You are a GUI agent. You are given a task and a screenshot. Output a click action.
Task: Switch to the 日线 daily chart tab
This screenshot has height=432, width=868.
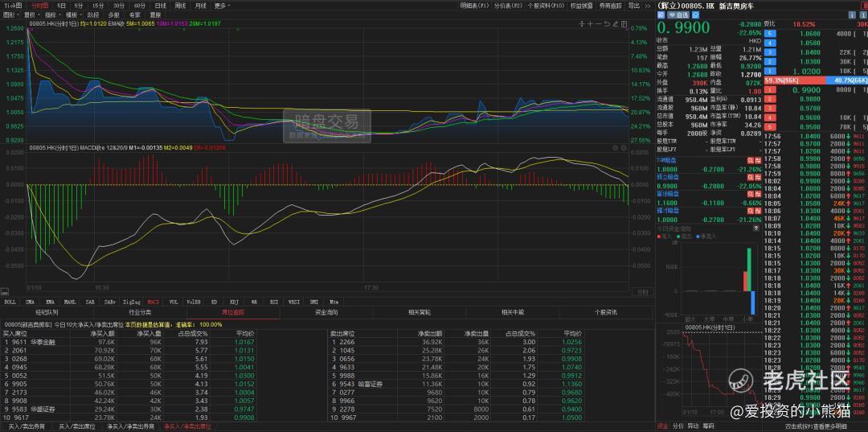coord(161,5)
